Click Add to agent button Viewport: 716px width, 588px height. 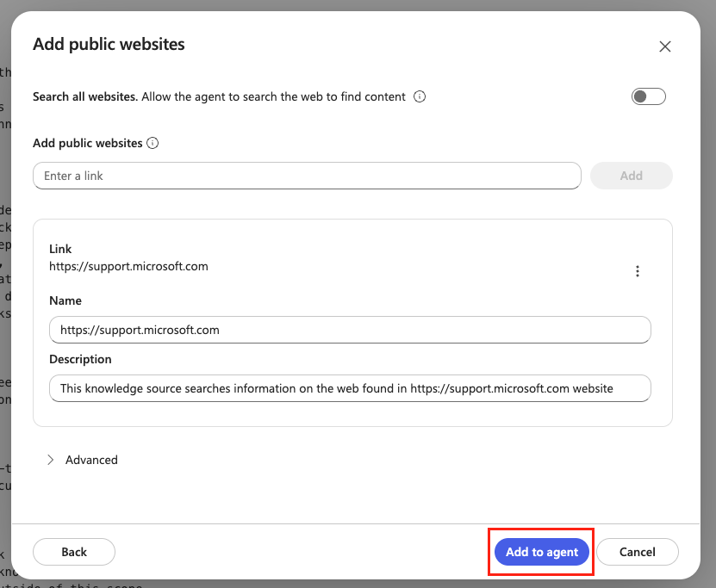coord(542,552)
